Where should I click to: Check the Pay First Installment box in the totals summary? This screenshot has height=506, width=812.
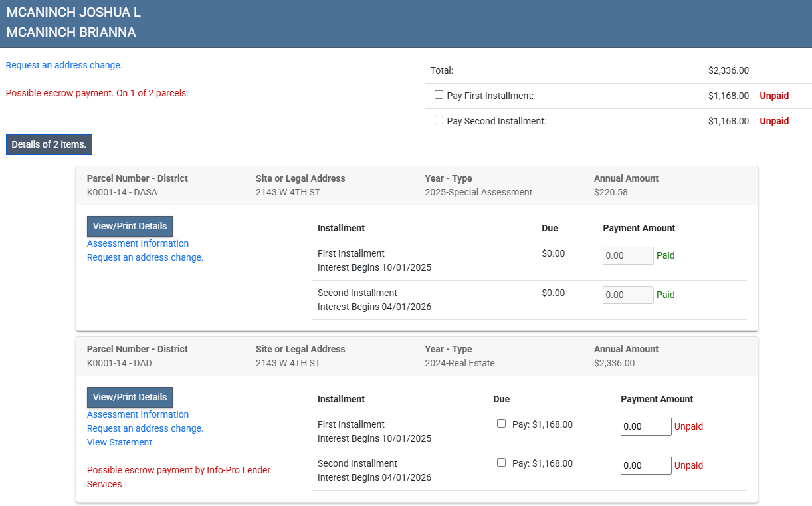pyautogui.click(x=439, y=95)
